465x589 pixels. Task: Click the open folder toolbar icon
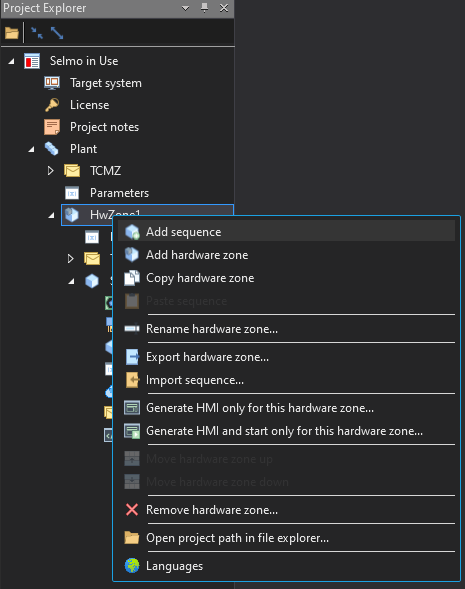click(12, 33)
